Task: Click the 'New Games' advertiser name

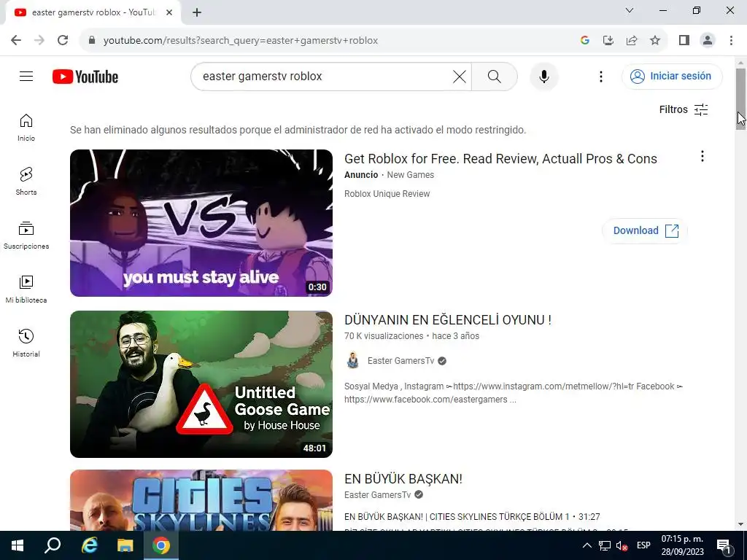Action: pos(410,175)
